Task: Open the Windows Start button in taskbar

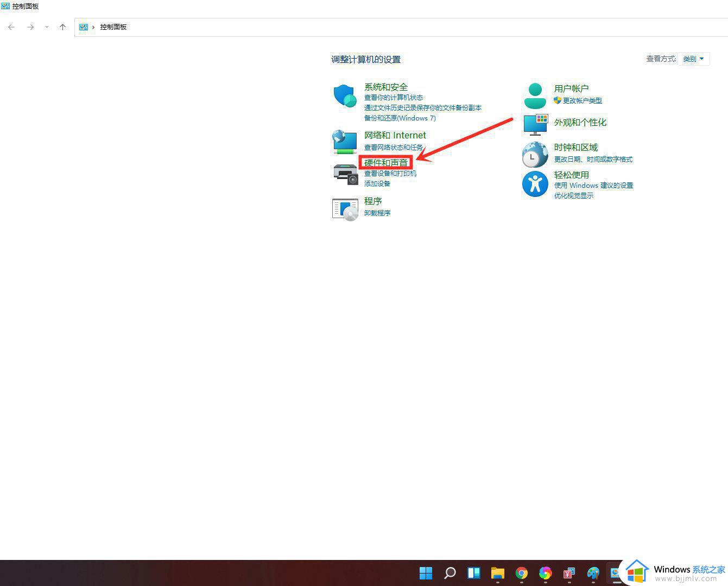Action: (x=426, y=573)
